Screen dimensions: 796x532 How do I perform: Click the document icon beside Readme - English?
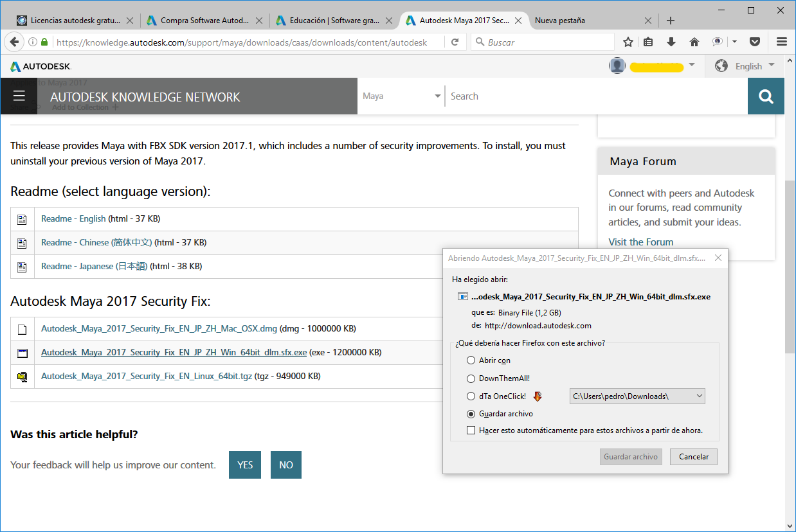[x=22, y=219]
